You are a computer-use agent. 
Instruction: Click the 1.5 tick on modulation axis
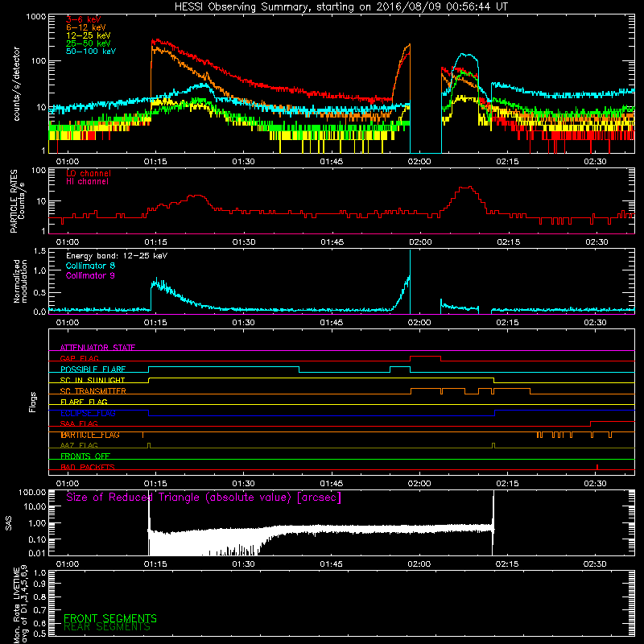[39, 251]
